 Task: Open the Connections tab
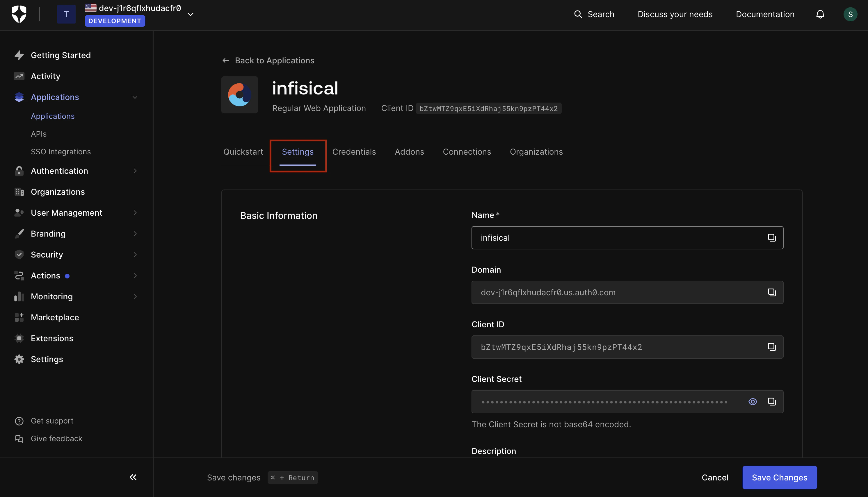pyautogui.click(x=467, y=152)
